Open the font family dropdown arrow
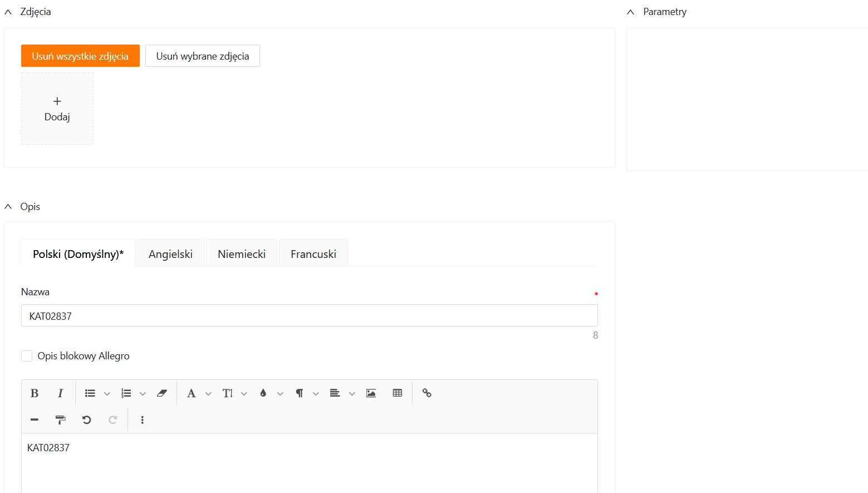This screenshot has width=868, height=493. click(x=208, y=394)
